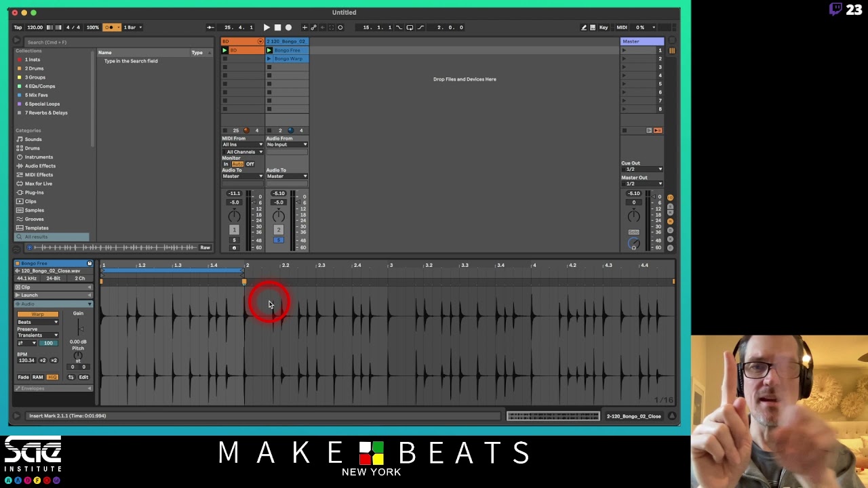Screen dimensions: 868x488
Task: Open the Templates category
Action: (x=37, y=228)
